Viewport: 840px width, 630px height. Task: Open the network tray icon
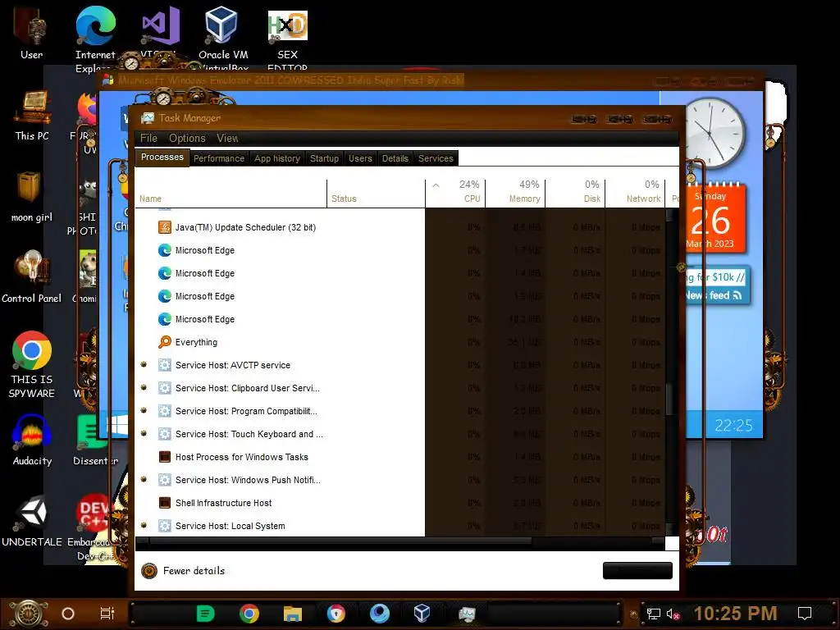click(654, 614)
